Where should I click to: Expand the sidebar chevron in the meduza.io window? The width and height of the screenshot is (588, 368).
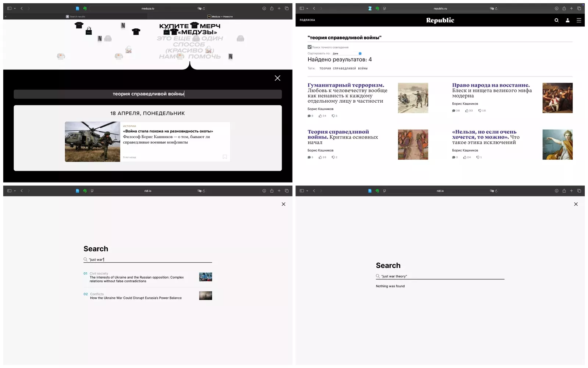(15, 8)
